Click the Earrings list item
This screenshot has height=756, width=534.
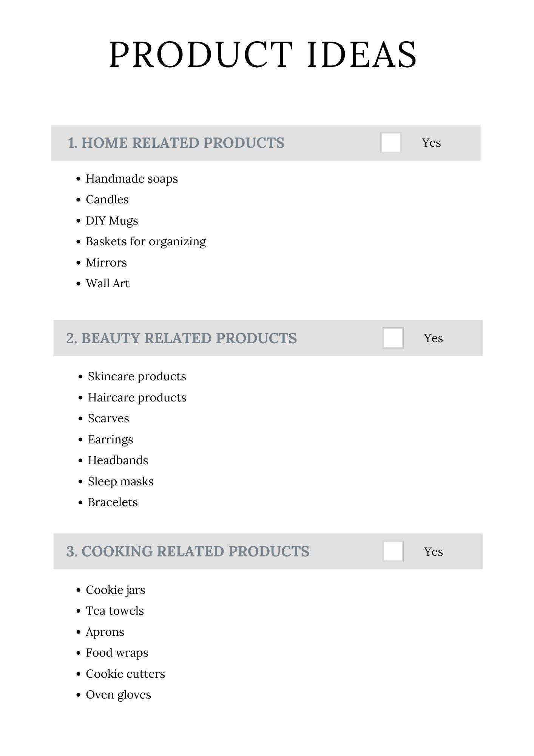pyautogui.click(x=110, y=440)
